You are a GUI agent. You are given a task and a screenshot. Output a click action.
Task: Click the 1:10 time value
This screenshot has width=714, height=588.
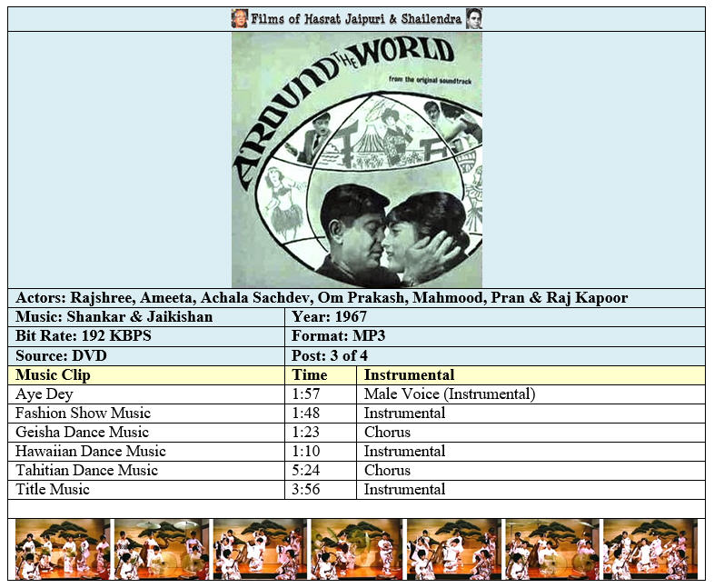point(306,452)
